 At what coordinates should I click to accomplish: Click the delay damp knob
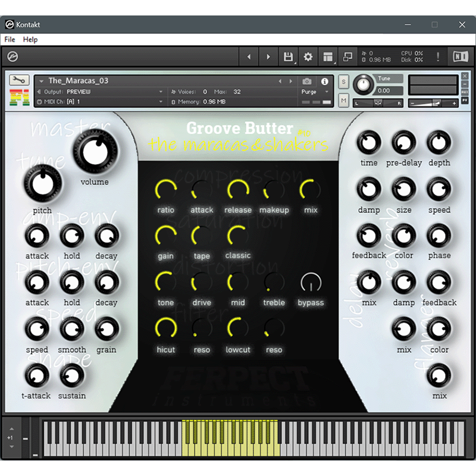point(404,283)
